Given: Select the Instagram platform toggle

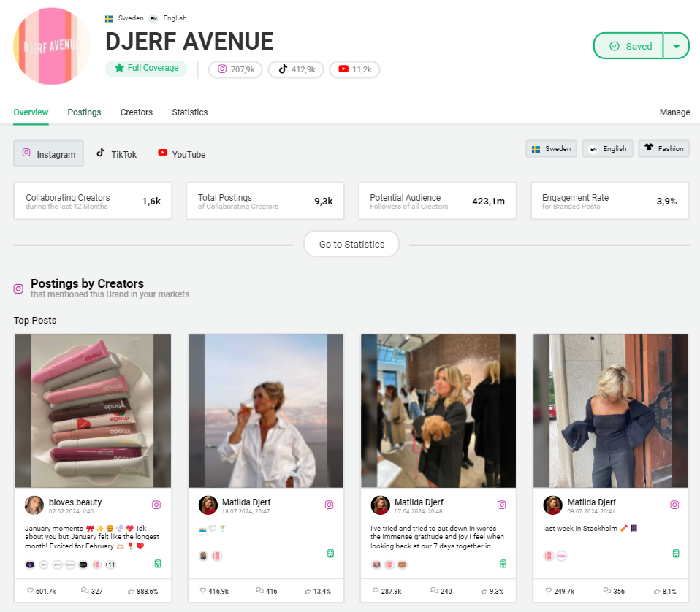Looking at the screenshot, I should tap(48, 153).
